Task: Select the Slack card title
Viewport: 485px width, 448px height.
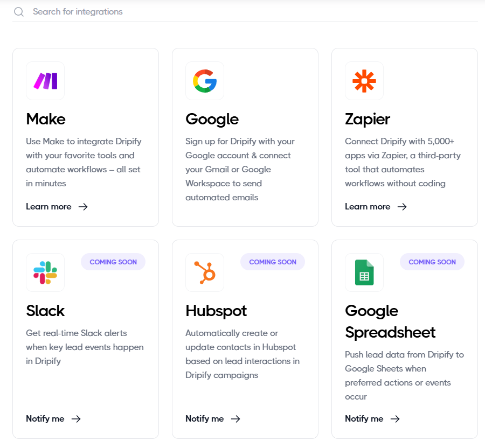Action: pos(45,311)
